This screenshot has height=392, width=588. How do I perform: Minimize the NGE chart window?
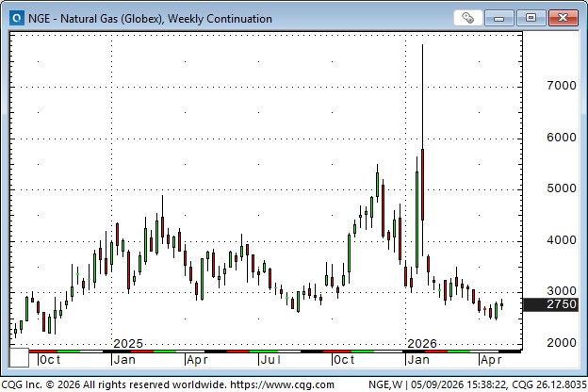(498, 18)
